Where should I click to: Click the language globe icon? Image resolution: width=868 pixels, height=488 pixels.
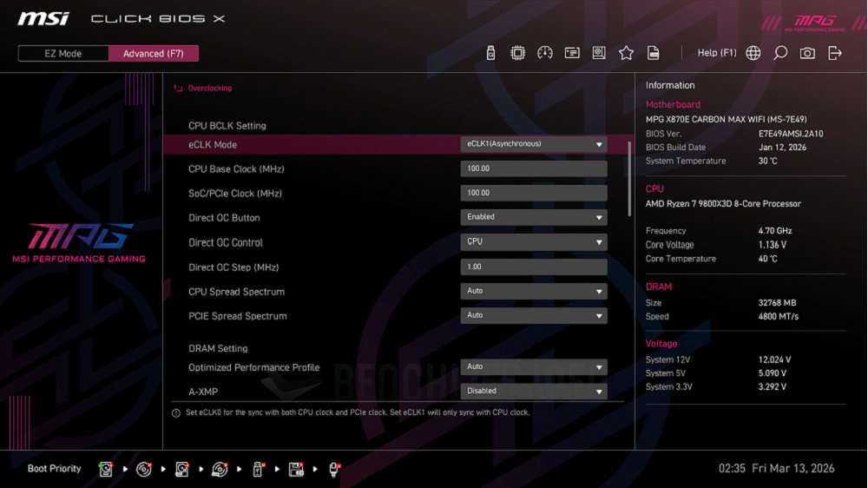point(753,53)
